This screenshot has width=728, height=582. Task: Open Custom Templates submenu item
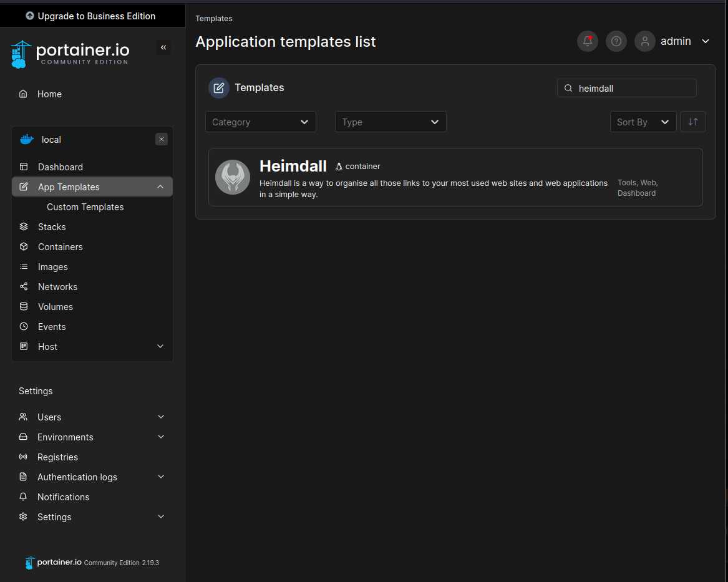coord(85,207)
